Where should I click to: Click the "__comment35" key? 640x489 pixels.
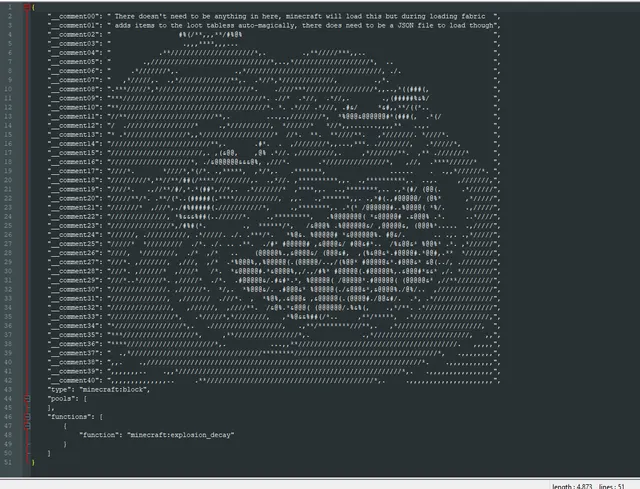pyautogui.click(x=73, y=335)
